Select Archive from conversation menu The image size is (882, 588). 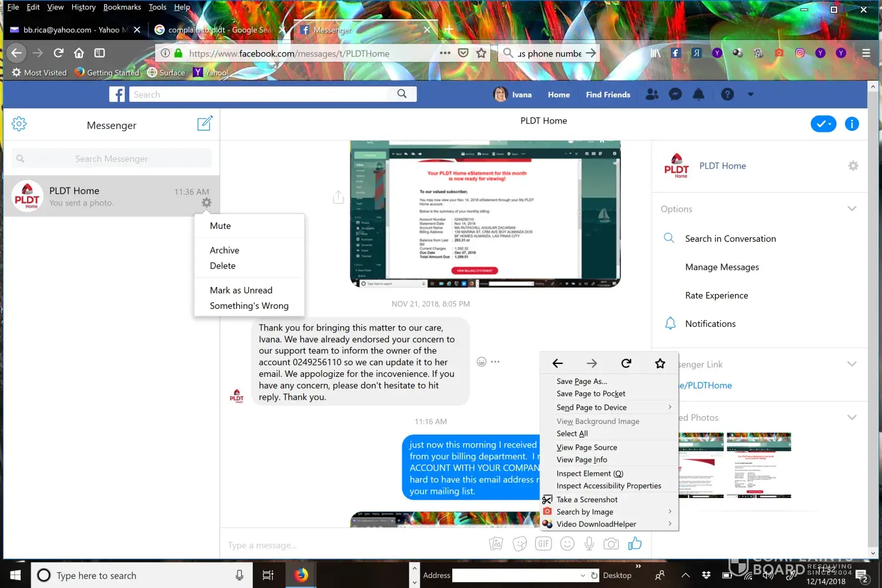tap(225, 250)
